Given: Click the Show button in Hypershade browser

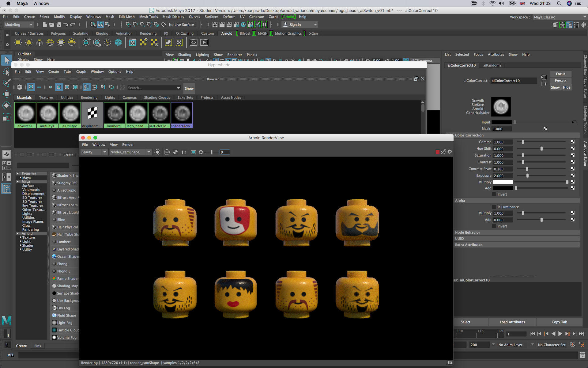Looking at the screenshot, I should [x=189, y=88].
